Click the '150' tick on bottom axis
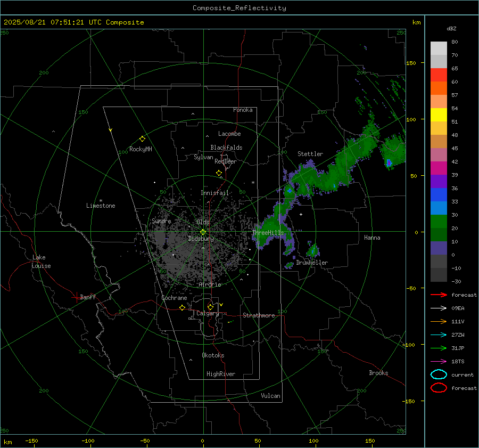This screenshot has height=448, width=479. pos(370,441)
